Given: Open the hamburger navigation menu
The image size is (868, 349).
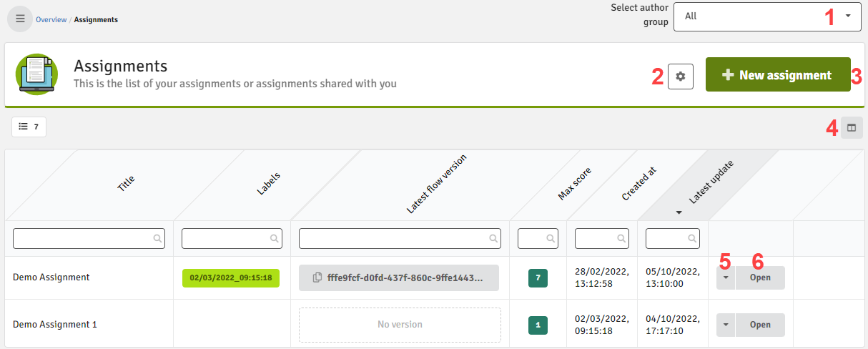Looking at the screenshot, I should pyautogui.click(x=20, y=19).
